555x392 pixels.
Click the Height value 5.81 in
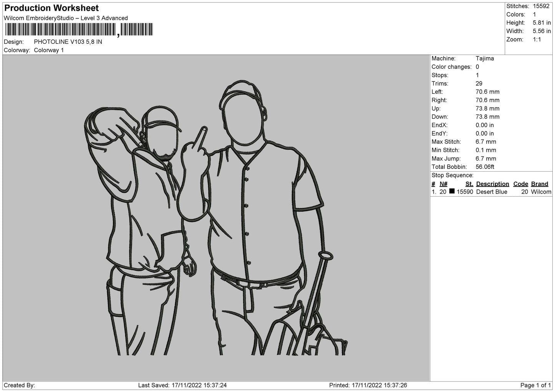[x=542, y=23]
